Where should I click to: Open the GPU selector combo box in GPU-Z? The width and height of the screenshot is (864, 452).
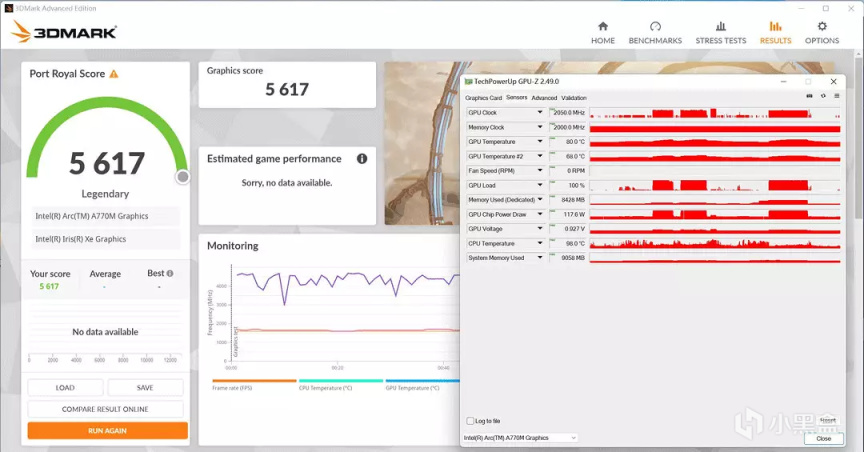[x=520, y=438]
